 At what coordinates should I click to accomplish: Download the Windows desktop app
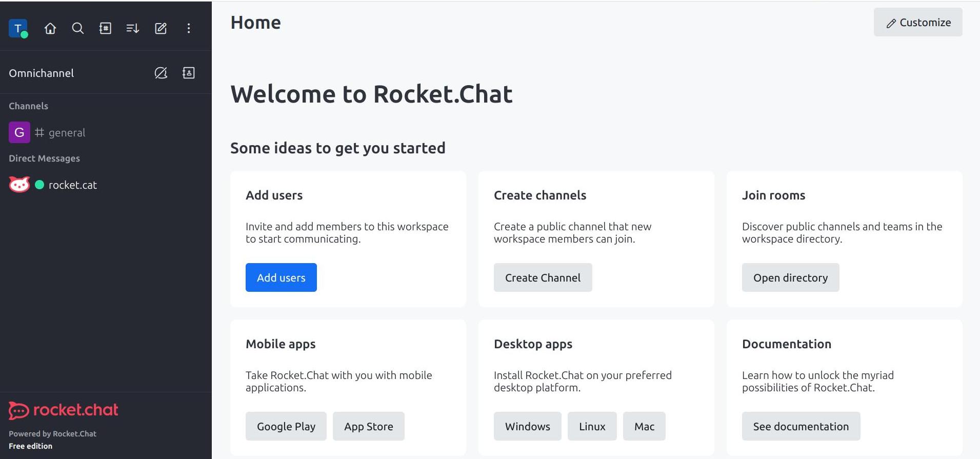pos(528,426)
